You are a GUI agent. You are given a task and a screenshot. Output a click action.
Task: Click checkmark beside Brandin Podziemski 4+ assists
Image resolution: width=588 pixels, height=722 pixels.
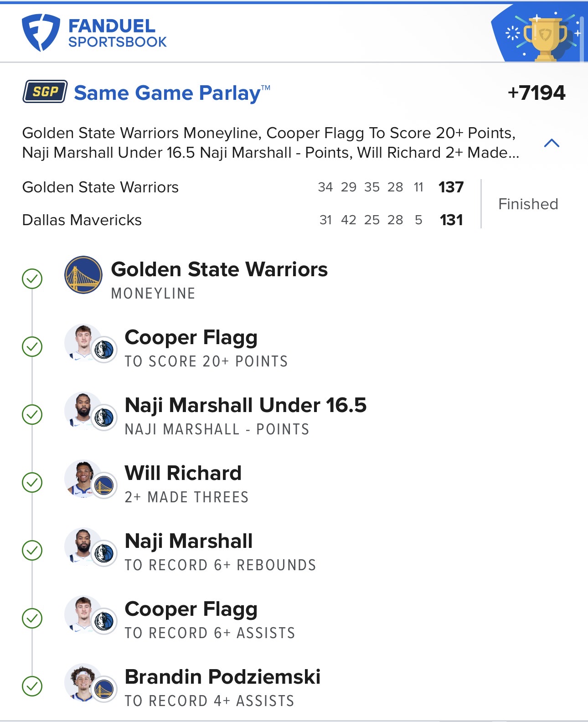point(32,686)
